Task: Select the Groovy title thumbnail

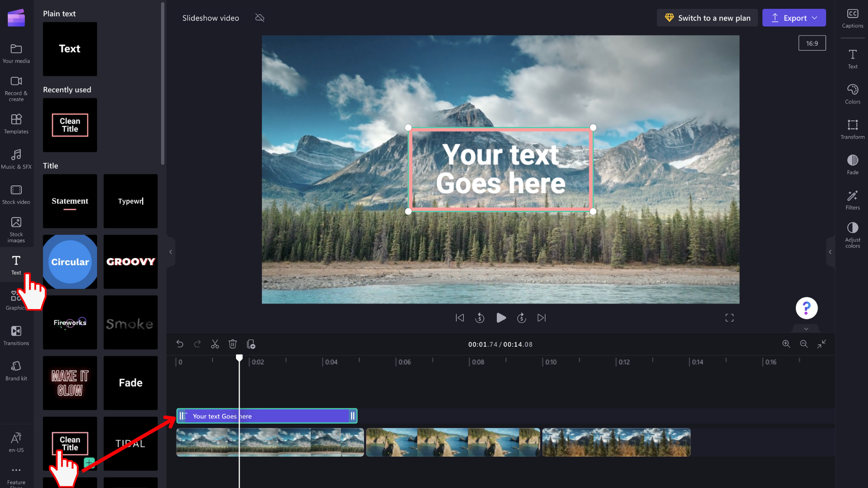Action: (131, 262)
